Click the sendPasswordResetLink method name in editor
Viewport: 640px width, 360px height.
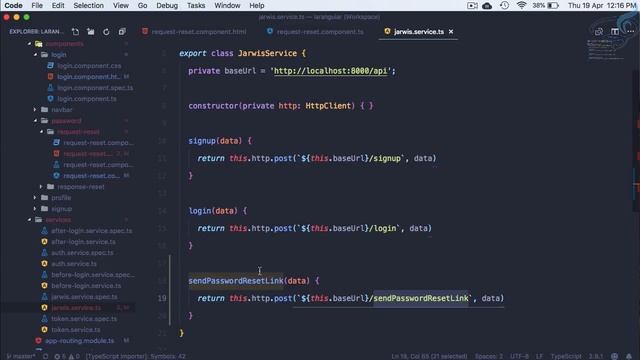point(236,281)
